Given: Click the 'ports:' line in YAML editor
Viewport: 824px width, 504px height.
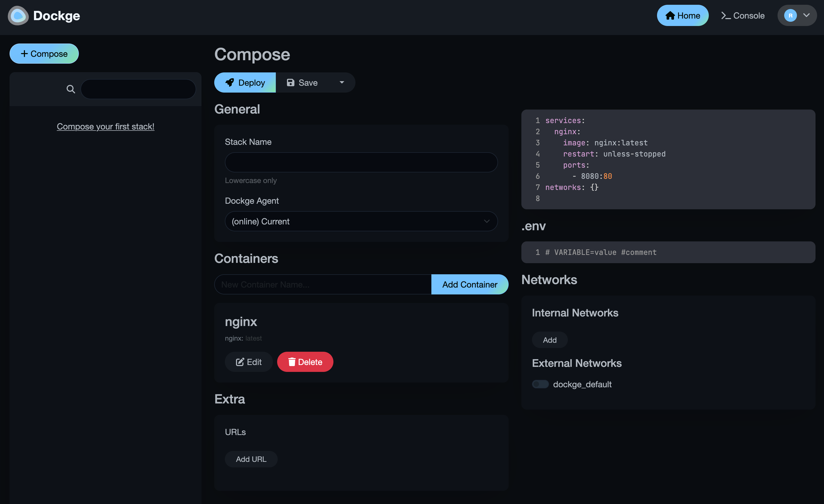Looking at the screenshot, I should pyautogui.click(x=576, y=165).
